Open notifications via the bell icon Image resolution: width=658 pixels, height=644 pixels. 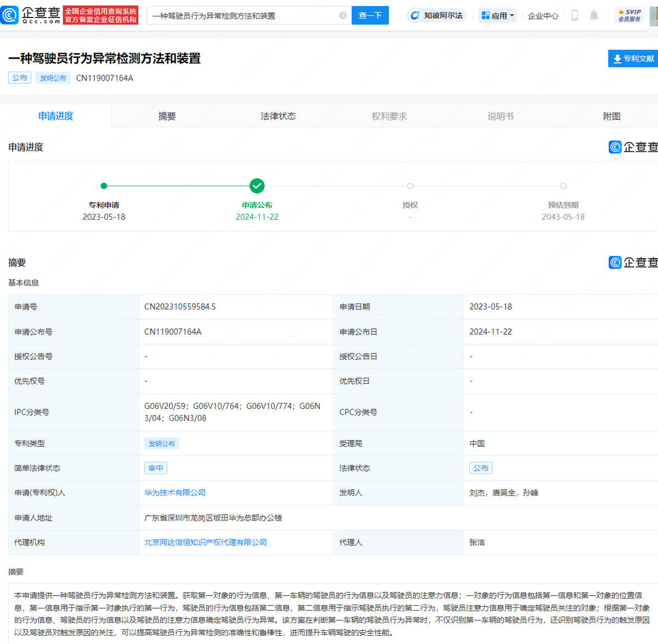(594, 15)
